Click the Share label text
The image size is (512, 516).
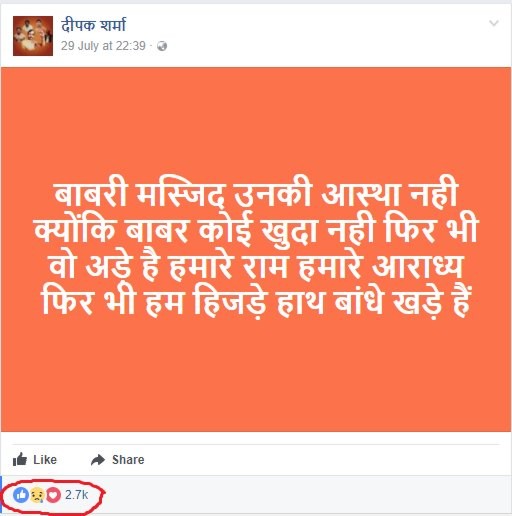pos(128,460)
